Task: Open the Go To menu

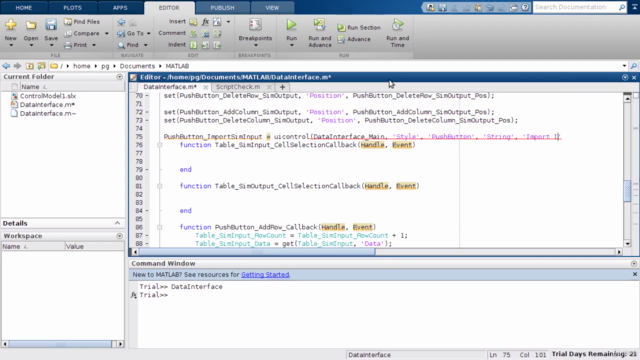Action: click(x=133, y=33)
